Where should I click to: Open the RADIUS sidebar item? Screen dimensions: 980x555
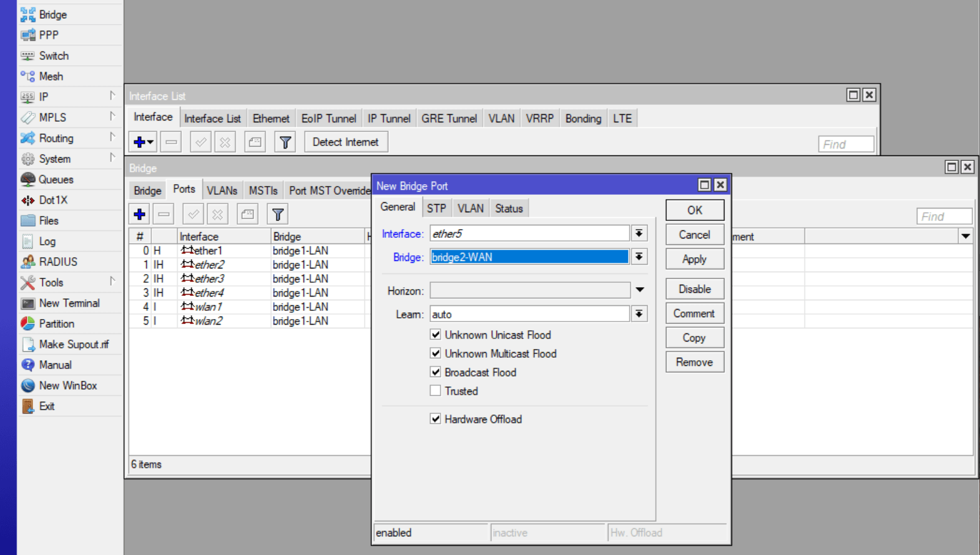tap(57, 262)
